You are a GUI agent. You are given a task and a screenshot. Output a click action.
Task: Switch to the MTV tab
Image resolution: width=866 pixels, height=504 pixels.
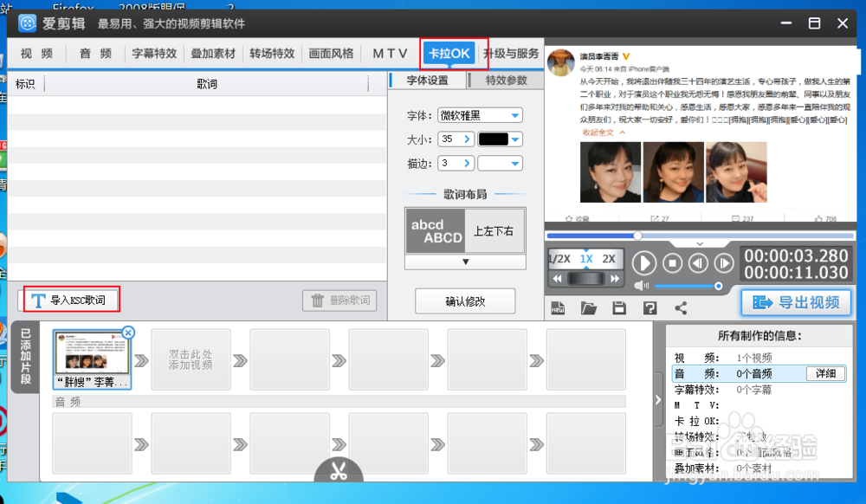tap(390, 54)
